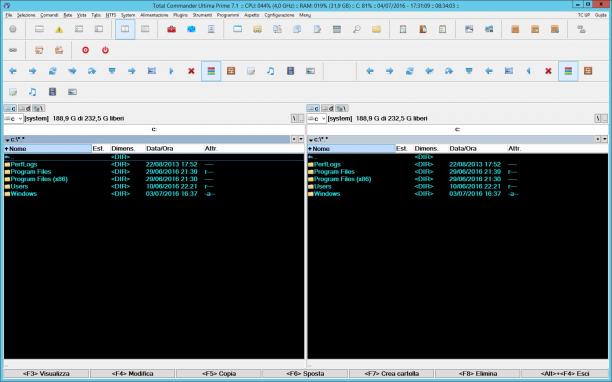
Task: Sort left panel by Nome column
Action: click(x=48, y=149)
